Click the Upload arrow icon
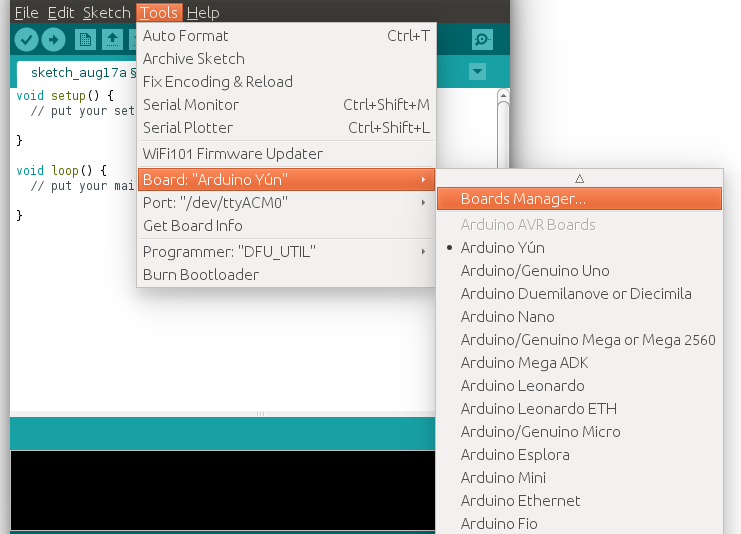This screenshot has width=741, height=534. (x=53, y=39)
